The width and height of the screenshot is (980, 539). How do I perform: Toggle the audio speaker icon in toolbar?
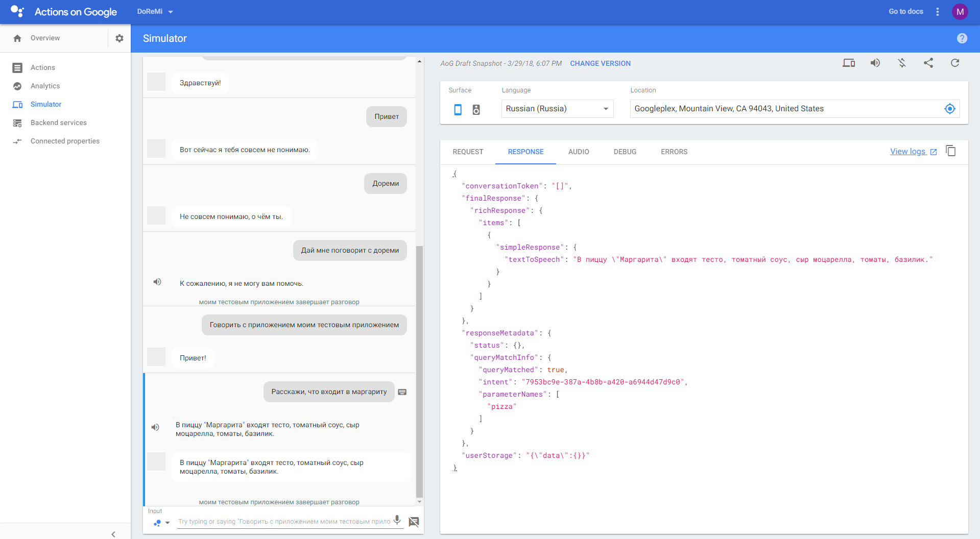click(875, 63)
